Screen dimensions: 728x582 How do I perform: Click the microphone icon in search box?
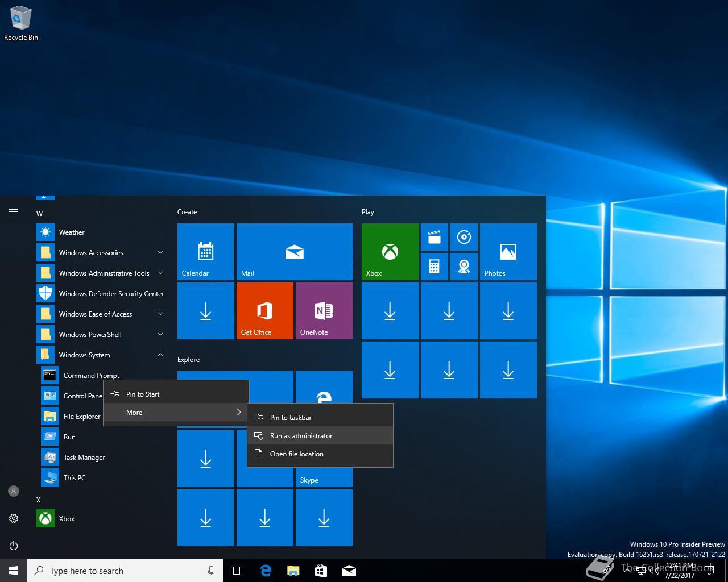coord(211,571)
